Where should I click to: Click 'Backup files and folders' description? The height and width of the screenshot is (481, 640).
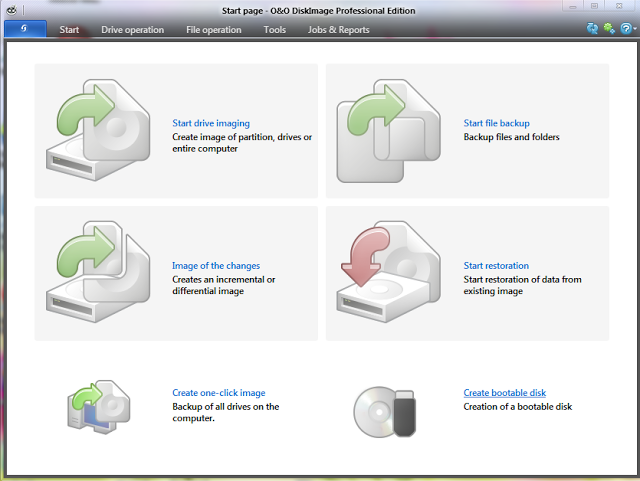(511, 137)
